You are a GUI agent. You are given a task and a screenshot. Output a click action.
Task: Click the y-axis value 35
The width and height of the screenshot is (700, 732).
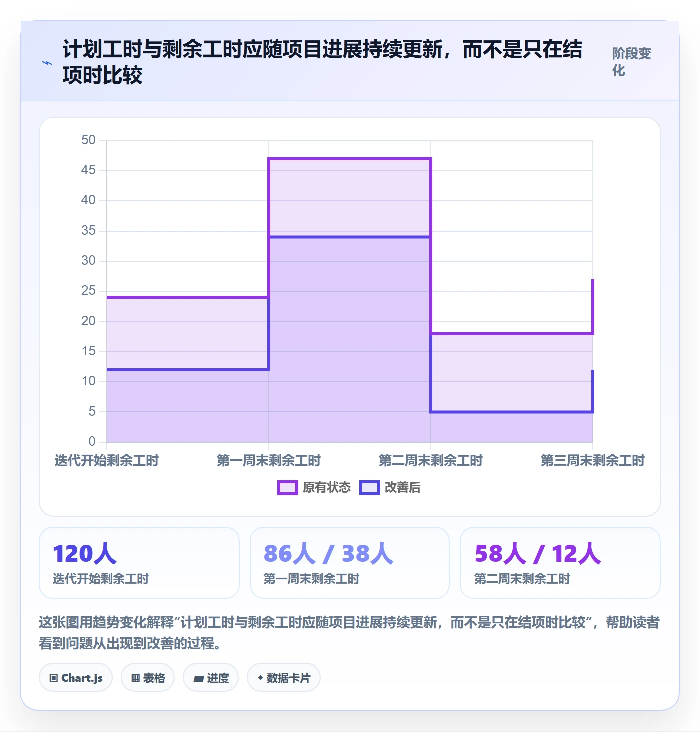88,231
